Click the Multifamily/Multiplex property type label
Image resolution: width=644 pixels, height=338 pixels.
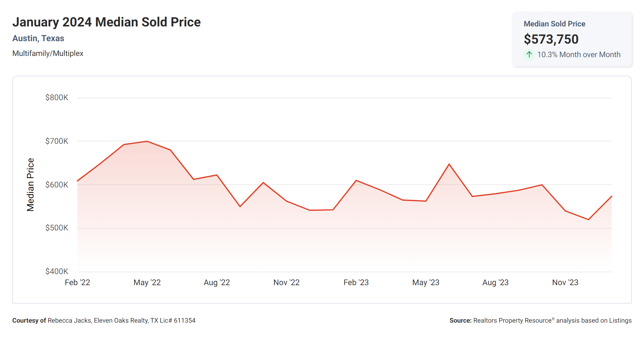pyautogui.click(x=48, y=53)
